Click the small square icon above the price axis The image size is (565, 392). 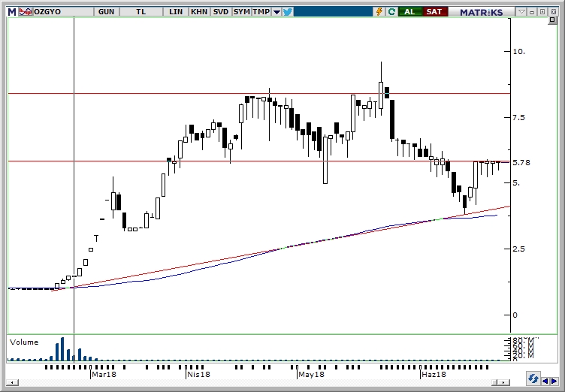pos(552,21)
